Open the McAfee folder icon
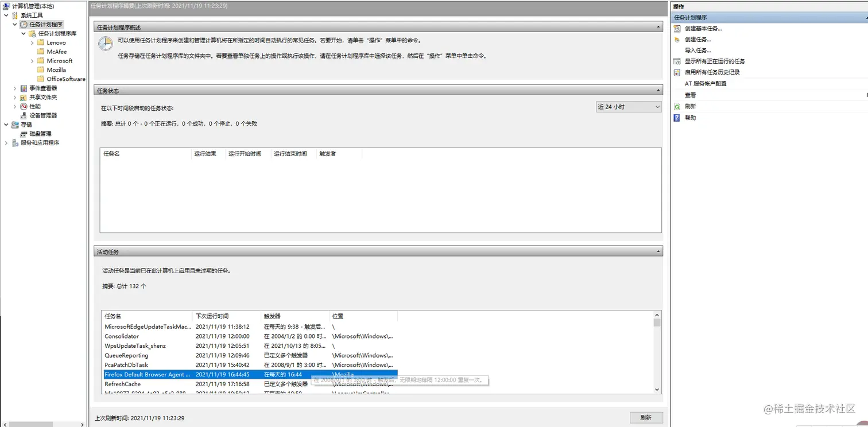 (41, 52)
